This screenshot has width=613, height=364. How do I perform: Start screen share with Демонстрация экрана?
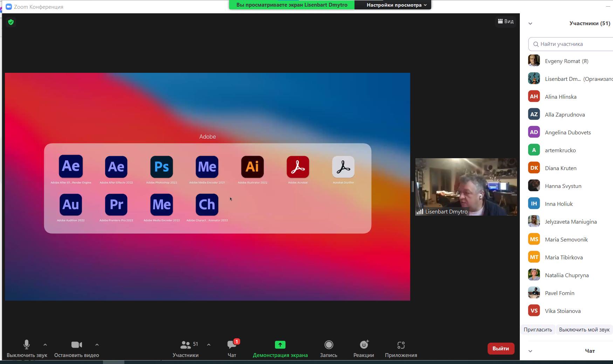pos(280,345)
